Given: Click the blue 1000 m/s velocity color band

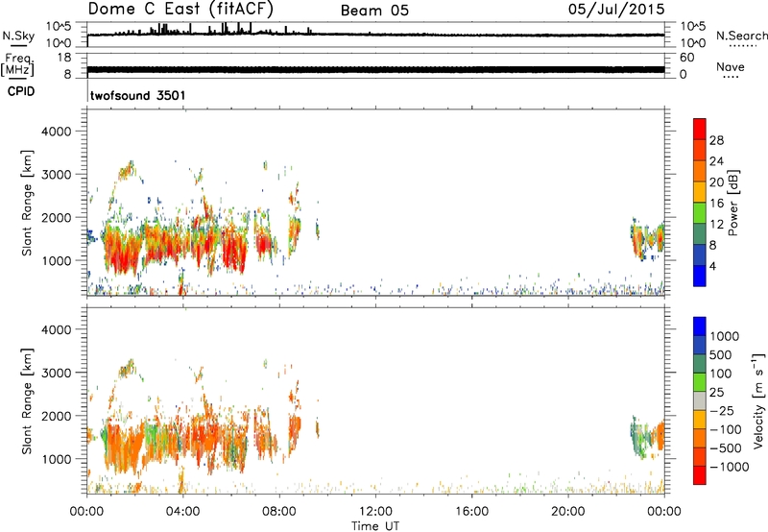Looking at the screenshot, I should click(700, 326).
